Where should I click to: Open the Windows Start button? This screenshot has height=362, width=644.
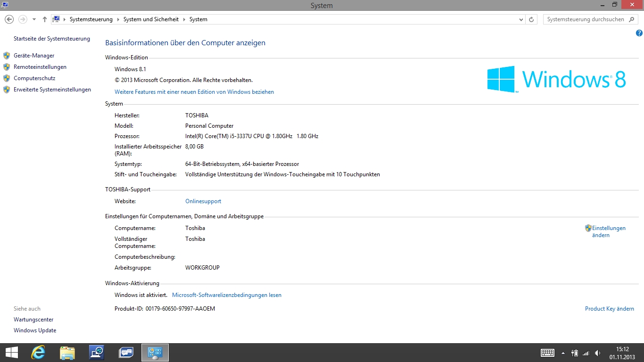click(11, 353)
